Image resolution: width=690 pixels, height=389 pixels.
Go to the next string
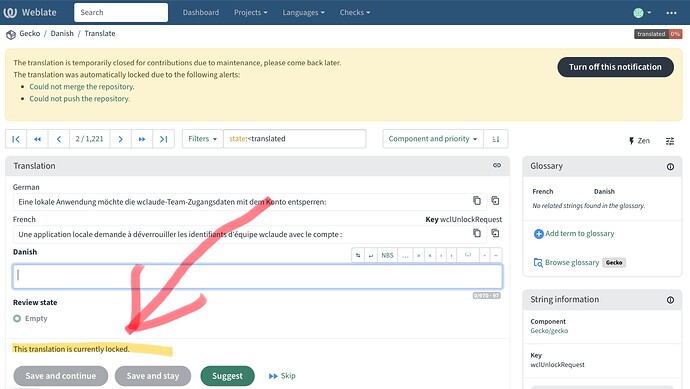[x=121, y=139]
